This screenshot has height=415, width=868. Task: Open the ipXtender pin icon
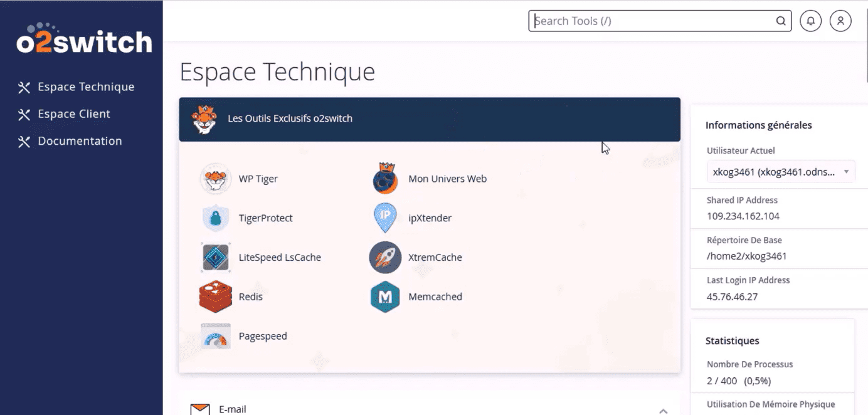(385, 218)
